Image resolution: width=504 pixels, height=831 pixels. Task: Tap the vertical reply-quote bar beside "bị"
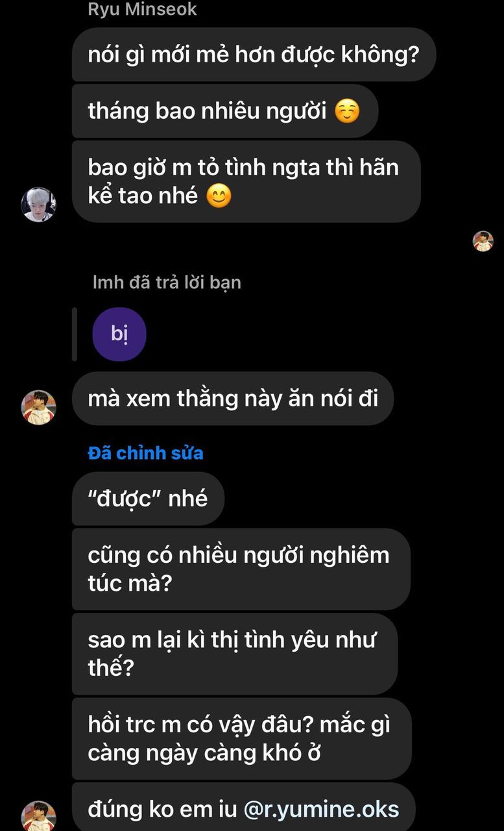75,334
